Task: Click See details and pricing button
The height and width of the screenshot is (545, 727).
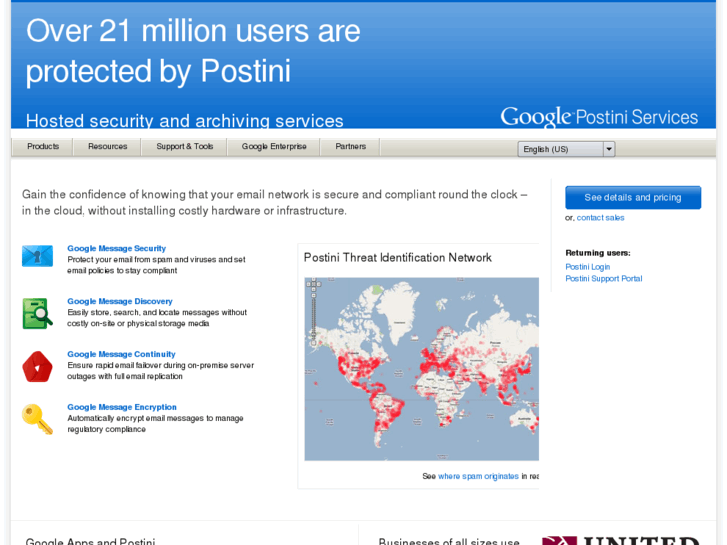Action: click(x=633, y=198)
